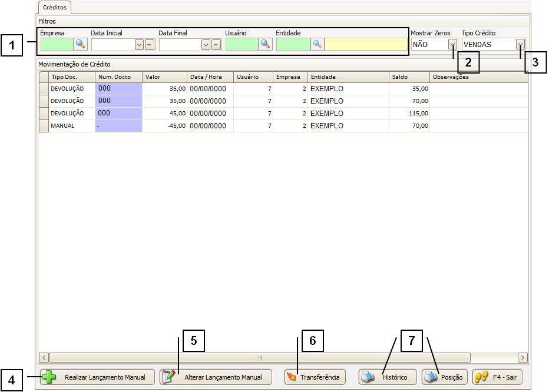
Task: Click the printer icon on Histórico
Action: pyautogui.click(x=369, y=377)
